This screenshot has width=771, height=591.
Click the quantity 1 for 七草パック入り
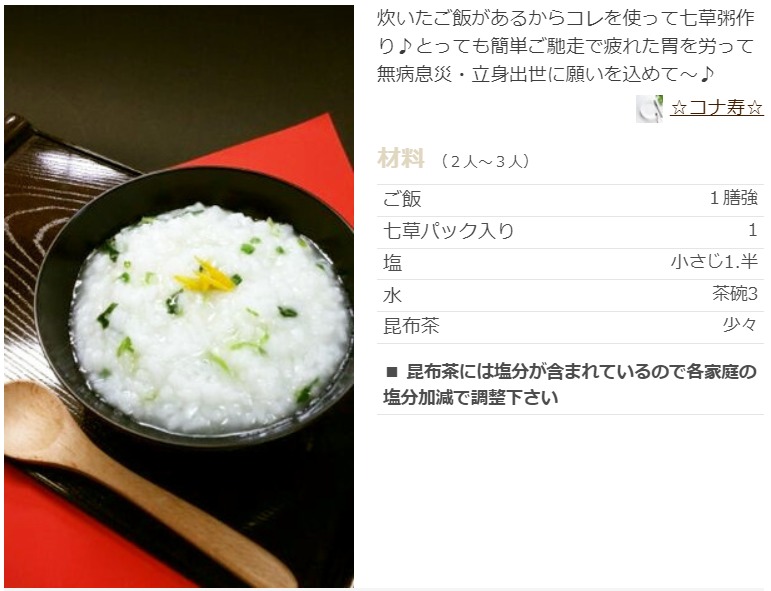click(x=753, y=230)
